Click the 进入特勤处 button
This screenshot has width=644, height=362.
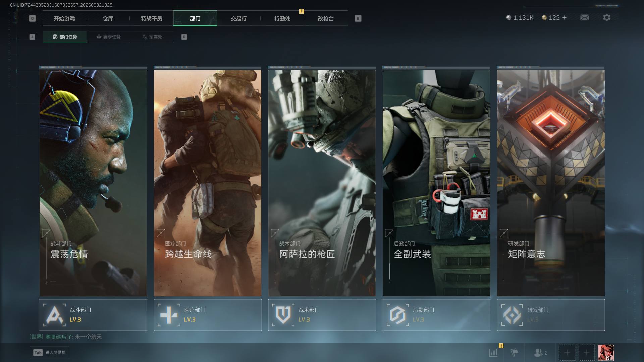tap(49, 353)
